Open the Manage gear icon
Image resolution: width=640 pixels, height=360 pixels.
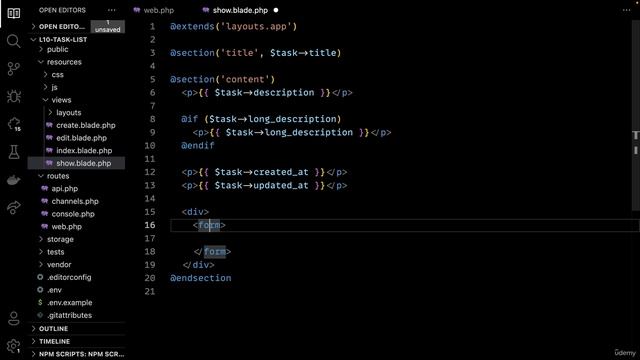(13, 346)
